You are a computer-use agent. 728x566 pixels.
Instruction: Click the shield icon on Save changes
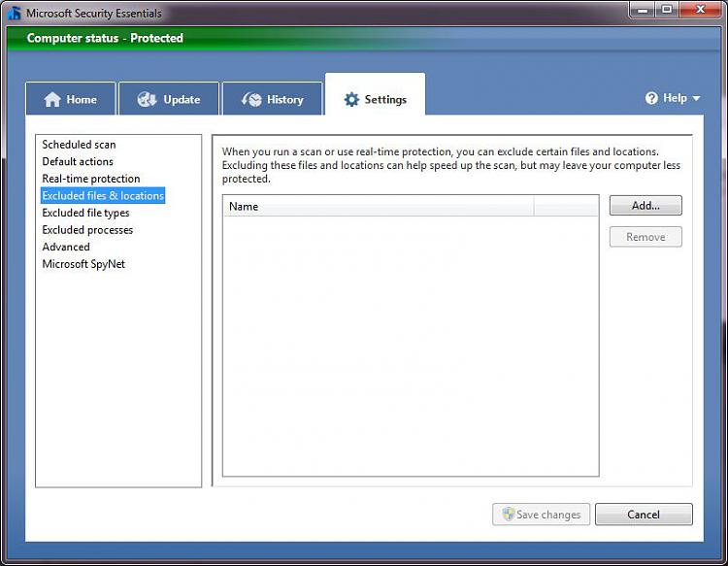pos(509,514)
